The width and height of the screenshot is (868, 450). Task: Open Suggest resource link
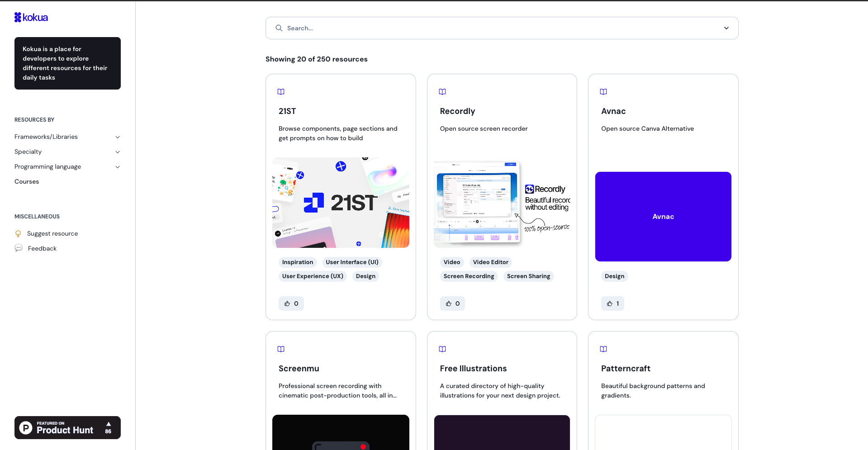(52, 234)
